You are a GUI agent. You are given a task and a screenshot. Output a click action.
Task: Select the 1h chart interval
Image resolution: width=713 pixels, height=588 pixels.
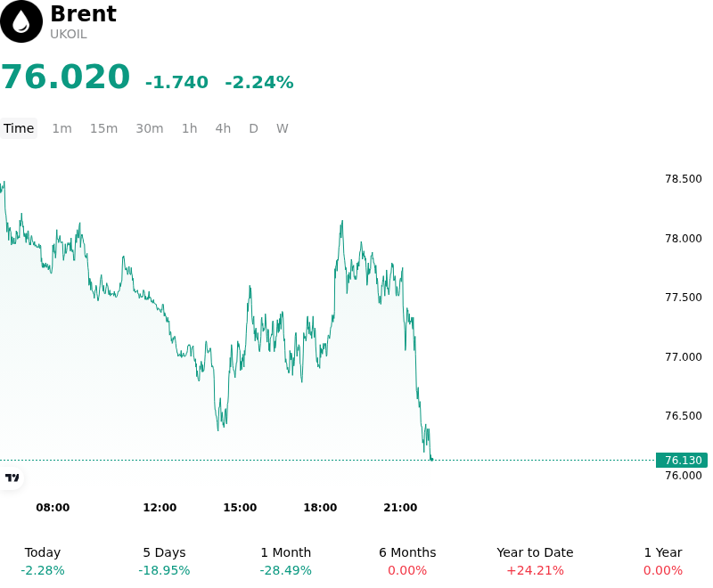click(x=190, y=128)
